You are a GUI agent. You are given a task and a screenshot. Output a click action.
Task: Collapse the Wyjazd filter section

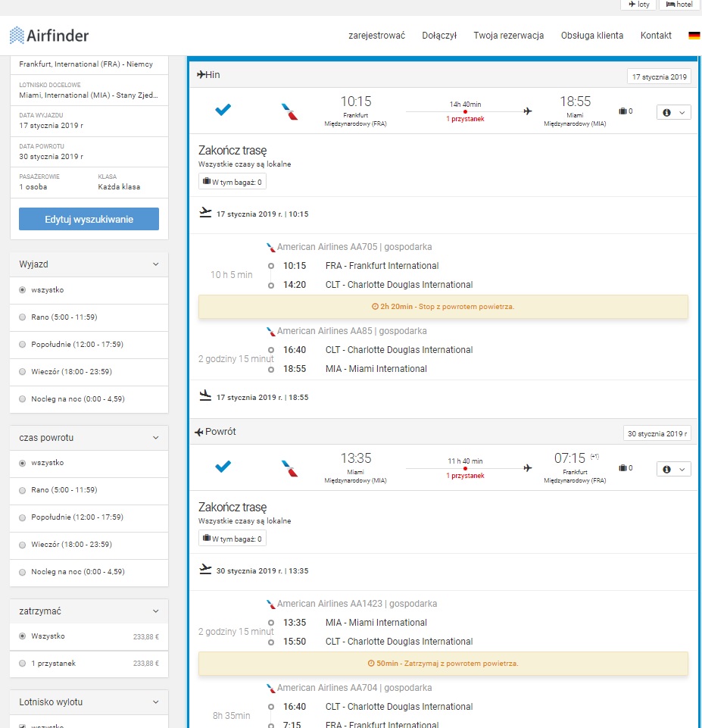156,264
